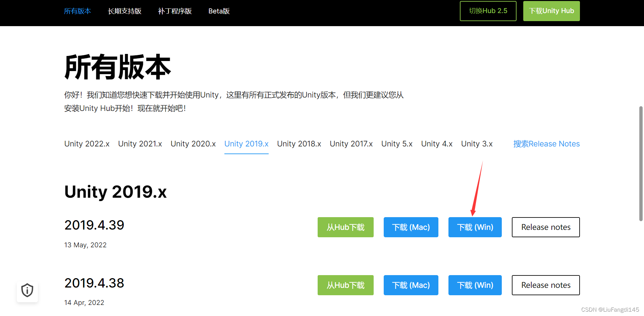
Task: Click the date text 14 Apr, 2022
Action: coord(84,303)
